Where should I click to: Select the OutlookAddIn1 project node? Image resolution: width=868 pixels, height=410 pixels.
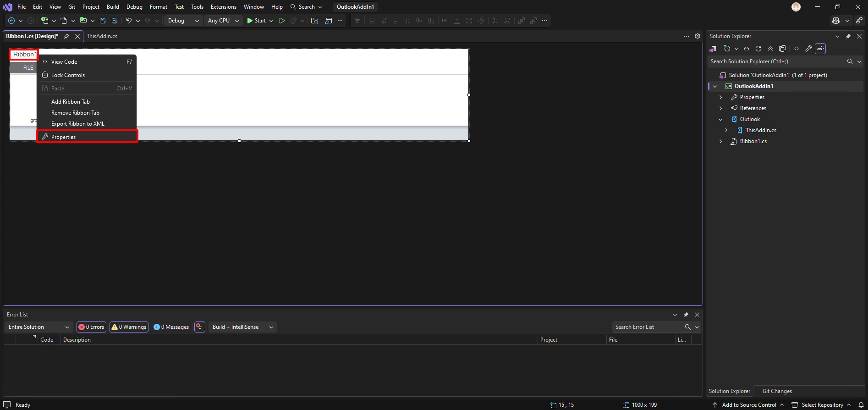(x=754, y=86)
